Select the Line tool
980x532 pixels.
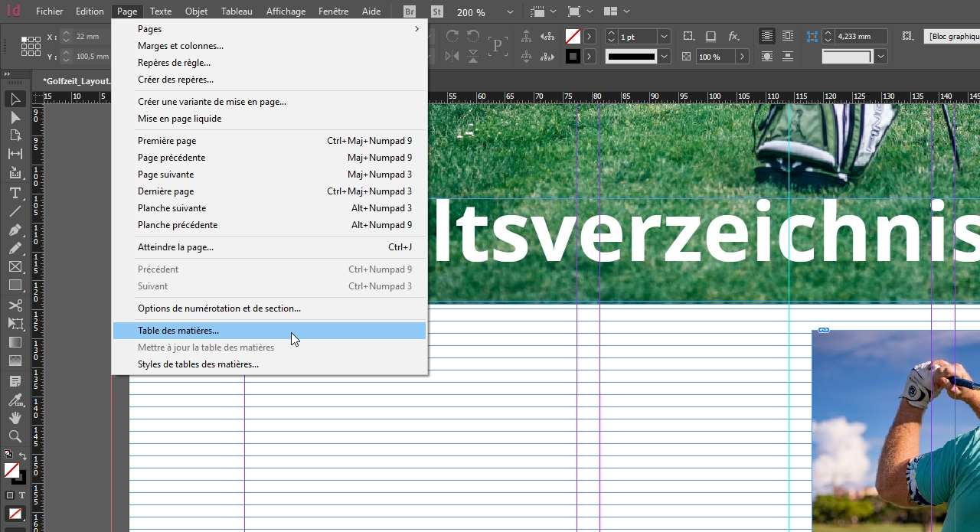pyautogui.click(x=15, y=211)
